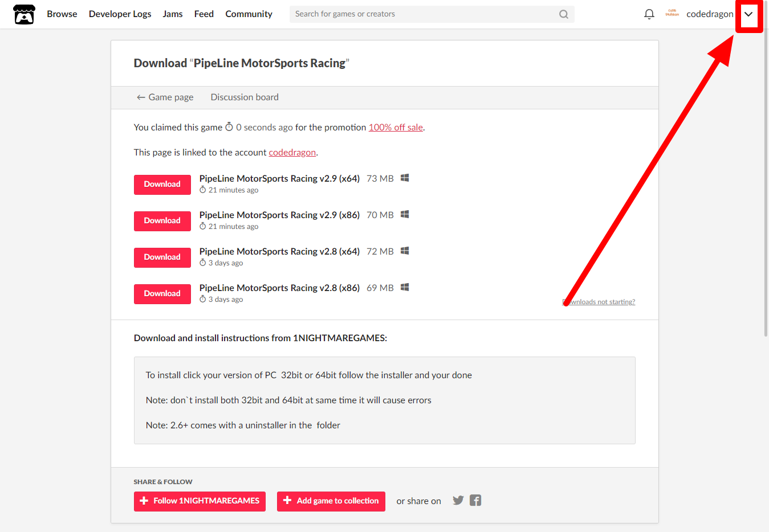The width and height of the screenshot is (769, 532).
Task: Click codedragon username in header
Action: tap(710, 14)
